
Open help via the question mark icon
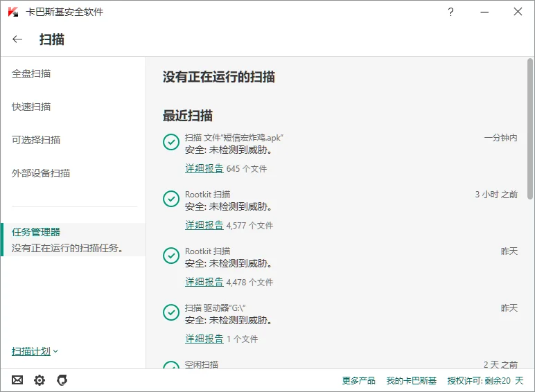(450, 12)
